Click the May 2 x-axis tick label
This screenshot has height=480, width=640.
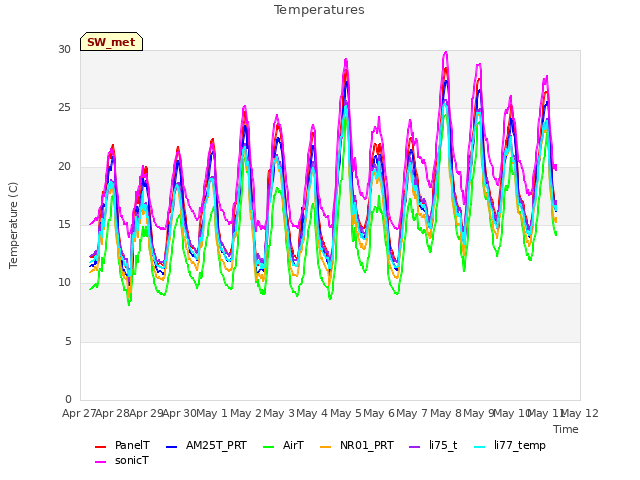(x=246, y=413)
